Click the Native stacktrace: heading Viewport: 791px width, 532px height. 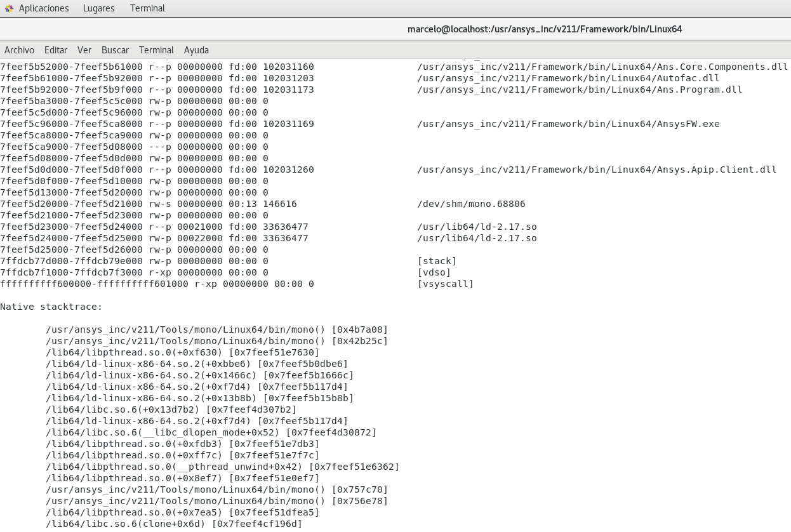pos(51,307)
